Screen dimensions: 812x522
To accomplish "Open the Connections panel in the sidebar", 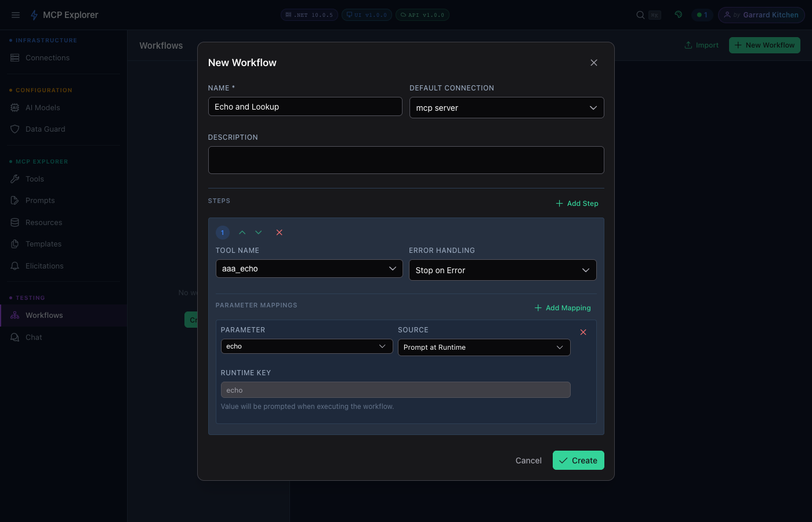I will click(47, 57).
